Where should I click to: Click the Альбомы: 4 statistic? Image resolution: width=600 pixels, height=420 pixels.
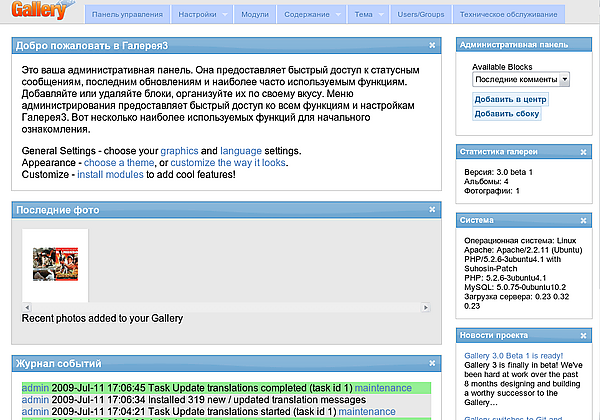coord(486,181)
